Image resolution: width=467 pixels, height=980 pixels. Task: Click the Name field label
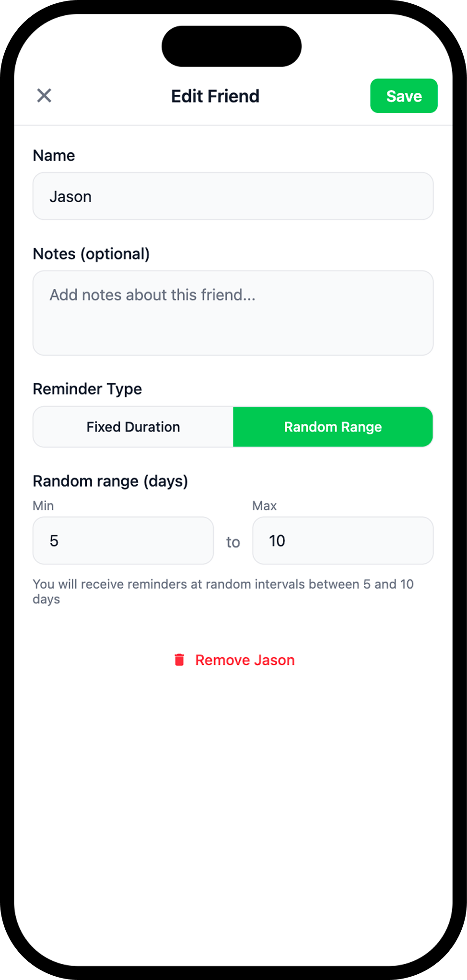[54, 156]
